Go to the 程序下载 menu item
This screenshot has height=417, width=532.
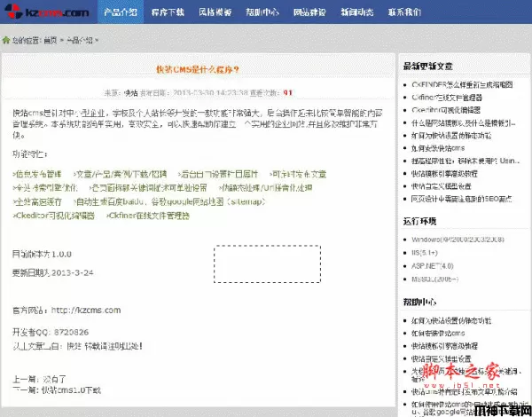(x=168, y=12)
